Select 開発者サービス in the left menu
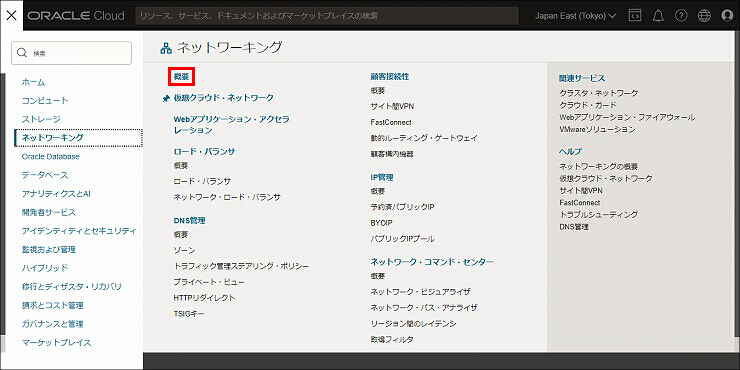The width and height of the screenshot is (740, 370). (x=49, y=212)
